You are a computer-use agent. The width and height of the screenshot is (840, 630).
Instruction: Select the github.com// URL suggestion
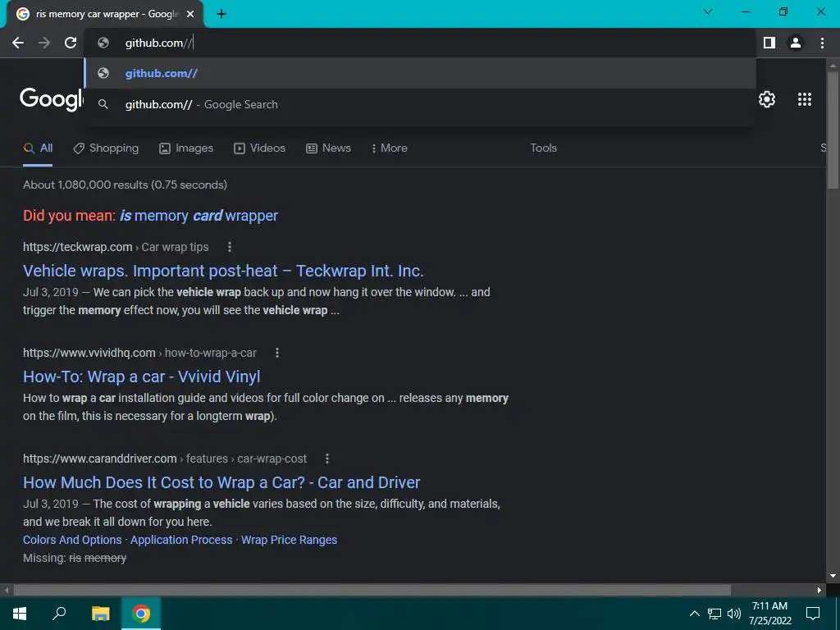coord(420,73)
